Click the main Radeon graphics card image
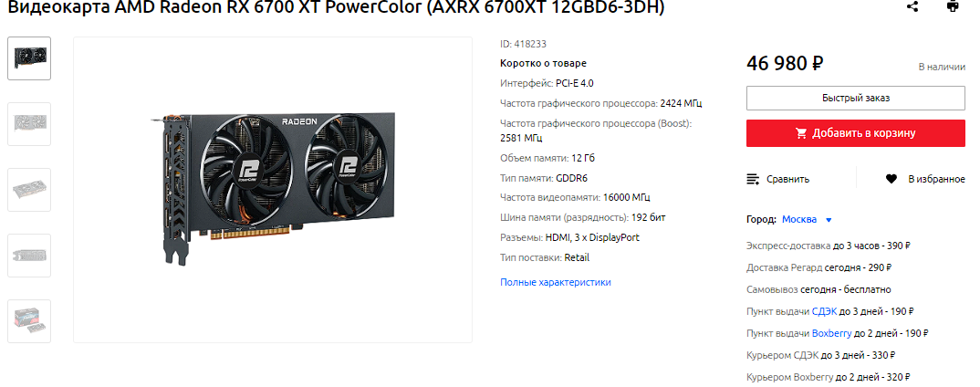The height and width of the screenshot is (387, 980). click(x=275, y=187)
